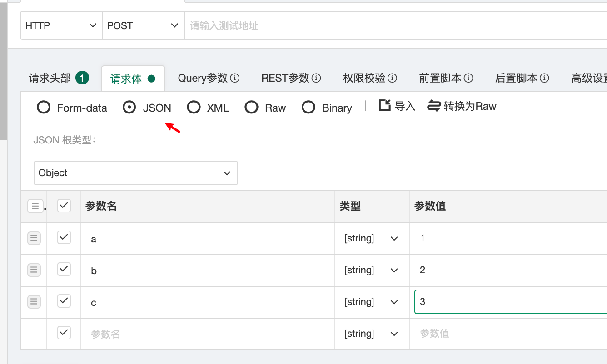Image resolution: width=607 pixels, height=364 pixels.
Task: Click the info icon beside 后置脚本
Action: click(x=545, y=78)
